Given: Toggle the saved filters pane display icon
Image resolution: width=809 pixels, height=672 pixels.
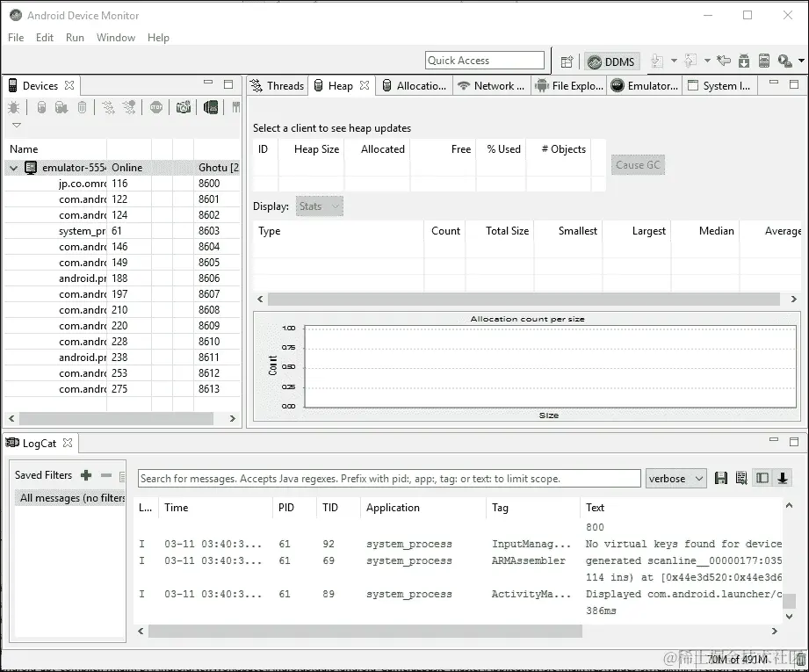Looking at the screenshot, I should 762,479.
